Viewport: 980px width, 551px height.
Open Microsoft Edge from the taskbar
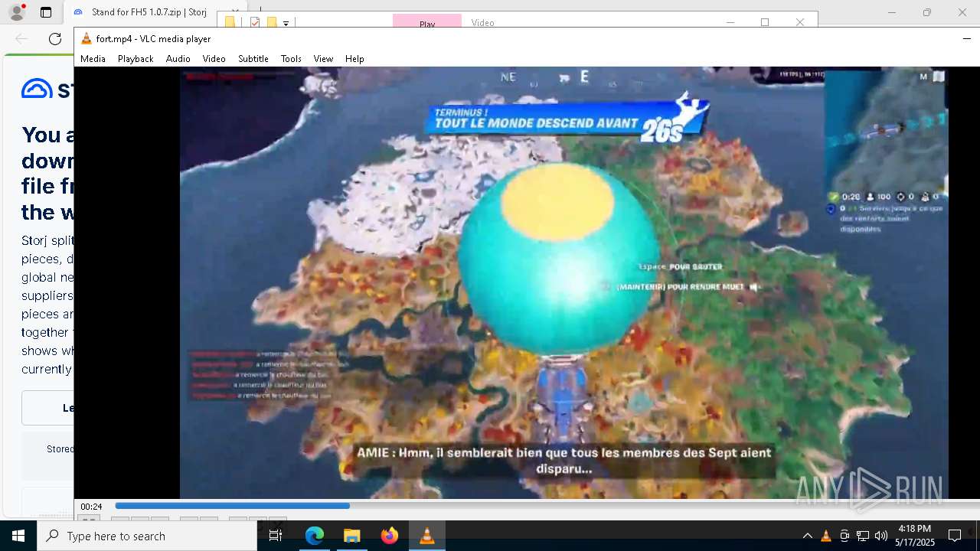[x=315, y=536]
